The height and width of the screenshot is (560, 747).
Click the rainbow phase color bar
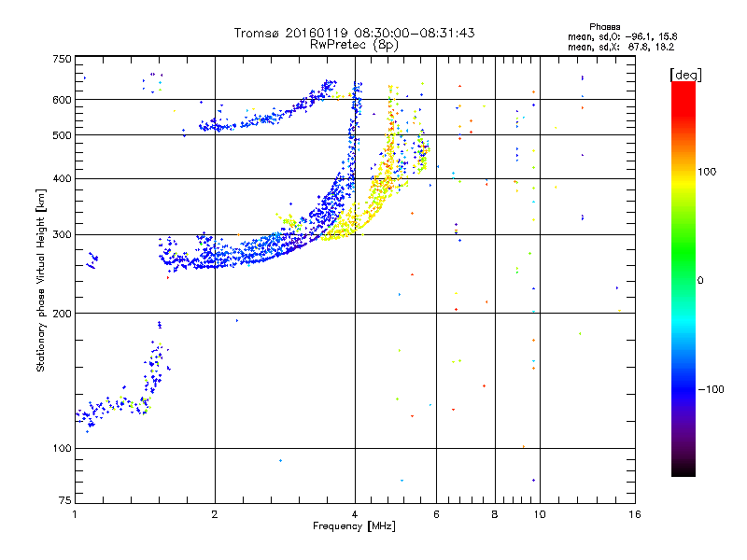click(684, 278)
